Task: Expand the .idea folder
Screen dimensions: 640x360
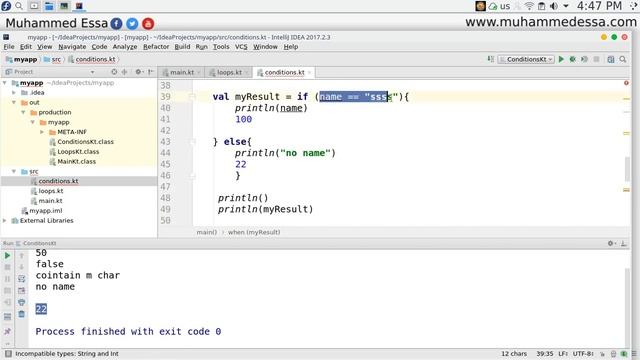Action: (x=14, y=93)
